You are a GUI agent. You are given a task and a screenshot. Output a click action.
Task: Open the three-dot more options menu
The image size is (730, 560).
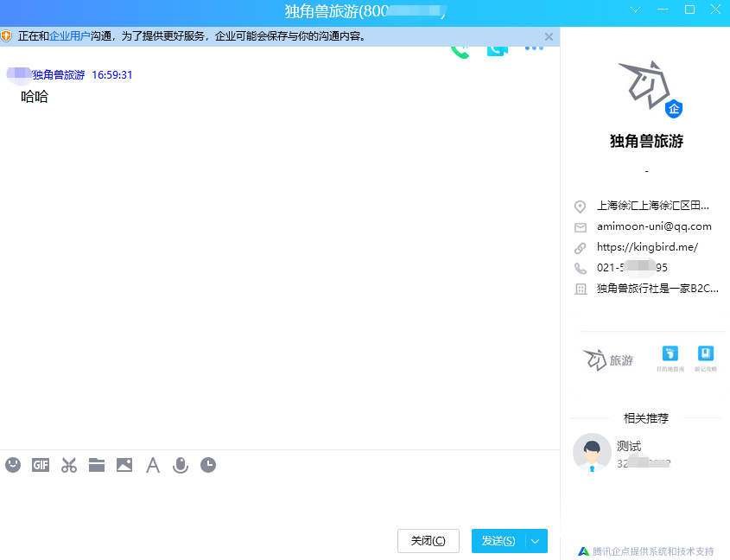click(x=534, y=49)
